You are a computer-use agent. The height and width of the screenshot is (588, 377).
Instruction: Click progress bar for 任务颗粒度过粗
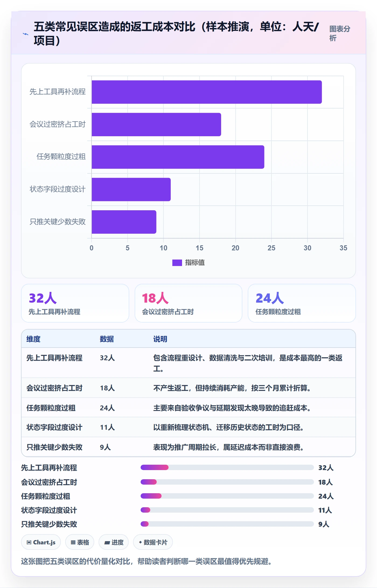click(x=227, y=496)
